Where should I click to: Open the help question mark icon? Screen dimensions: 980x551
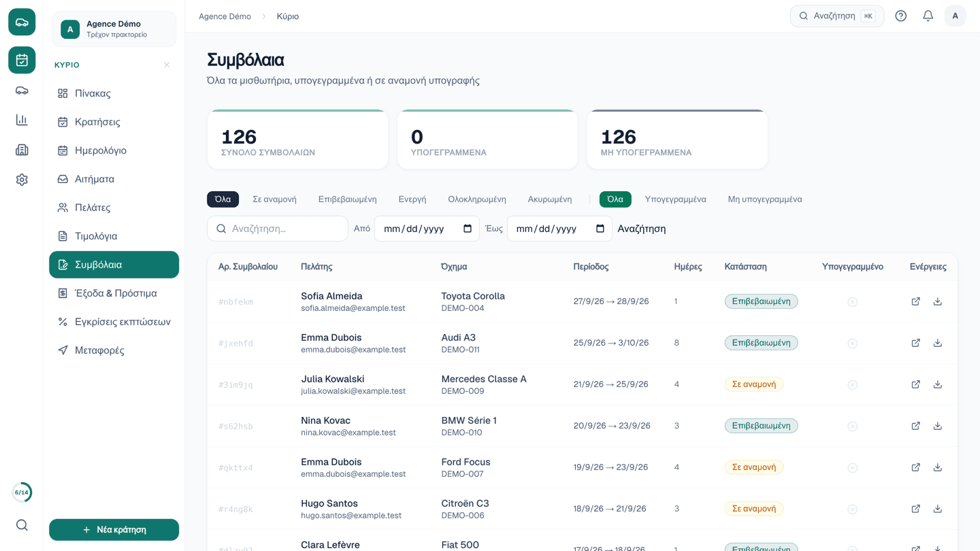coord(901,16)
